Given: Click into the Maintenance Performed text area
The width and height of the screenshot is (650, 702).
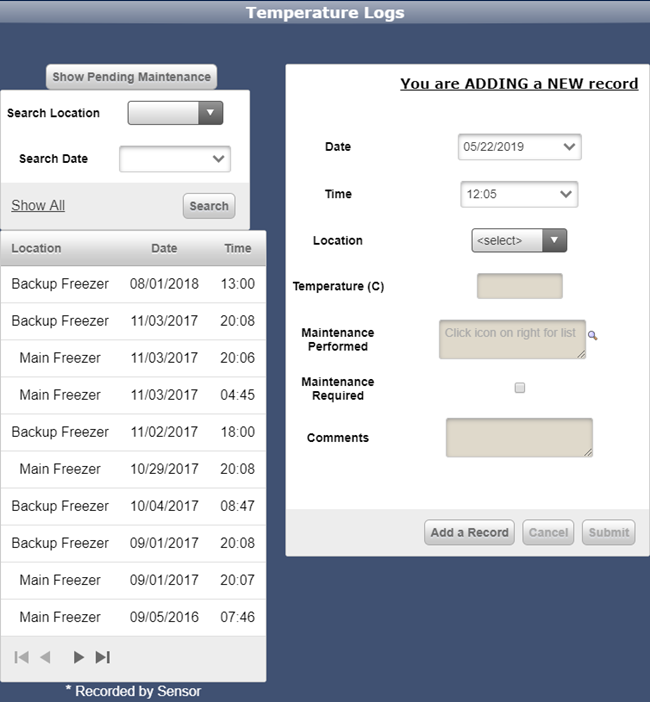Looking at the screenshot, I should point(513,339).
